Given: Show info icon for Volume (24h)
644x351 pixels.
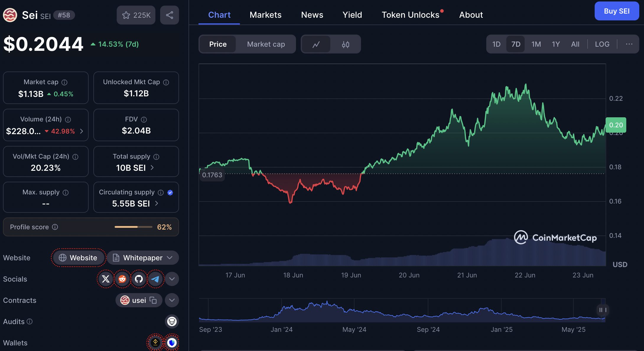Looking at the screenshot, I should 68,119.
